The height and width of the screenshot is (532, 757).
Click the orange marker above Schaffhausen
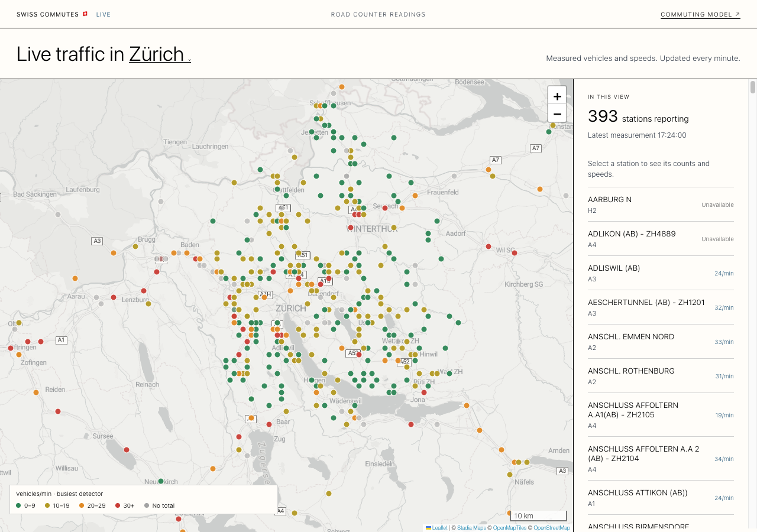click(x=342, y=87)
